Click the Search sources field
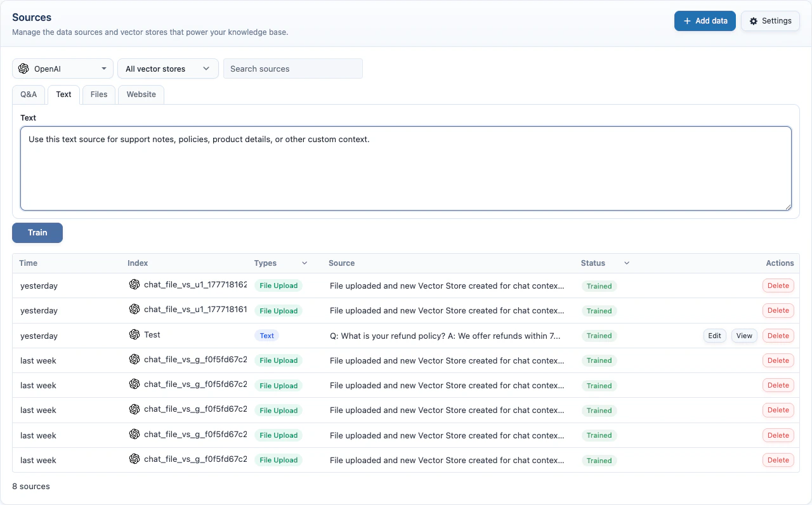This screenshot has width=812, height=505. [293, 68]
